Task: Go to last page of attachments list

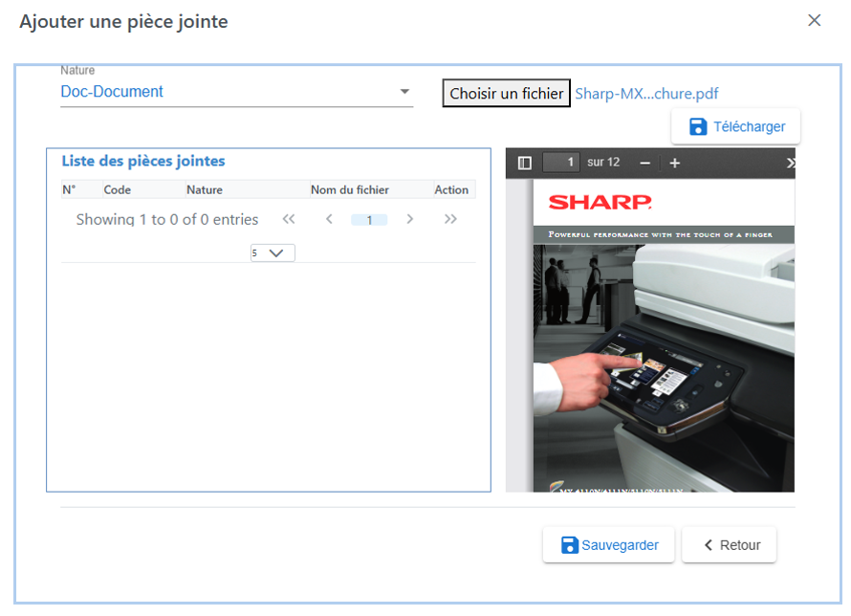Action: [x=450, y=219]
